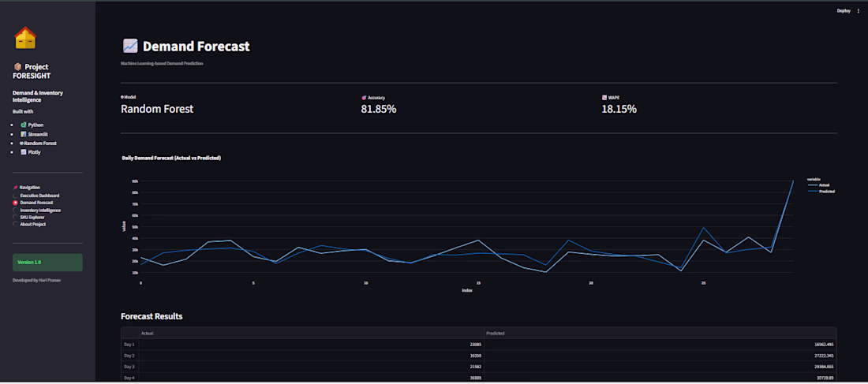Click the chart emoji beside Demand Forecast title
Image resolution: width=868 pixels, height=384 pixels.
(130, 47)
